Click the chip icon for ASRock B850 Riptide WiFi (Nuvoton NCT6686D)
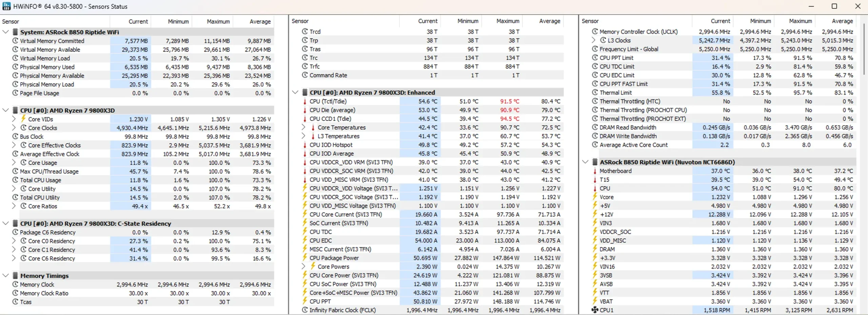This screenshot has height=315, width=868. pyautogui.click(x=595, y=162)
